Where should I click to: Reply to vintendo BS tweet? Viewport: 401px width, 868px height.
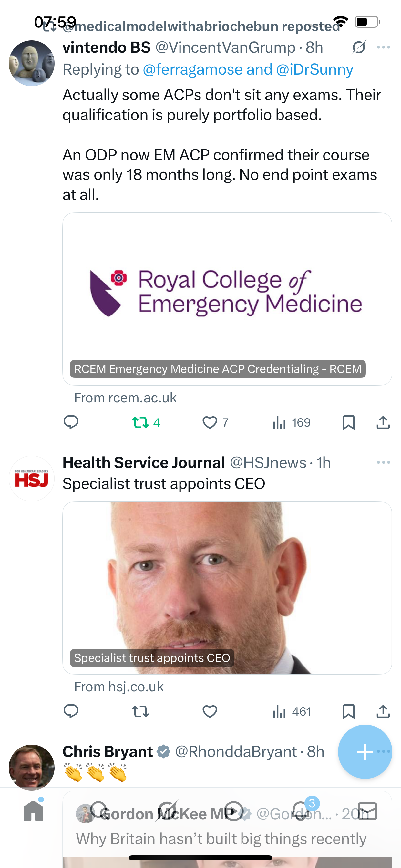coord(71,422)
